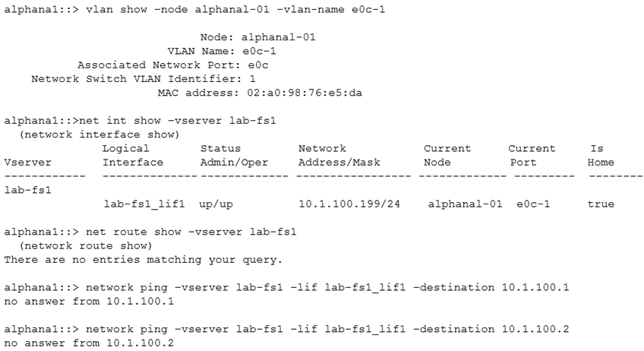Click the vlan show command line
The image size is (644, 351).
194,9
